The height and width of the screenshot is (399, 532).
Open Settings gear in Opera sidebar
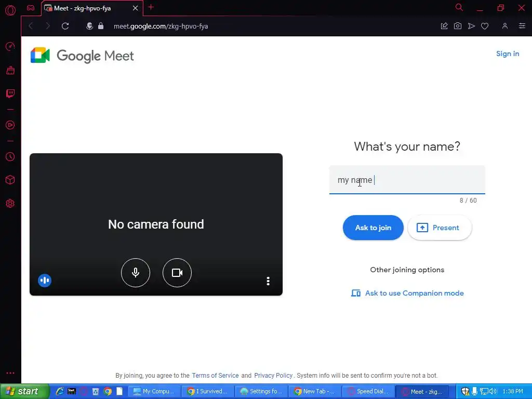[10, 203]
